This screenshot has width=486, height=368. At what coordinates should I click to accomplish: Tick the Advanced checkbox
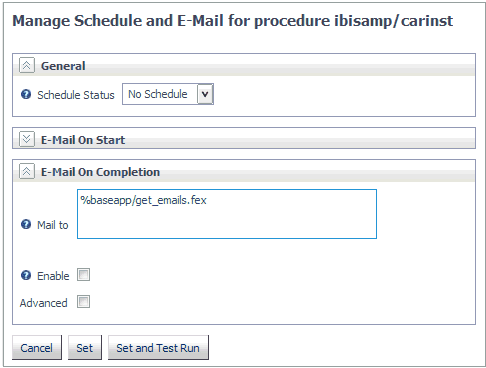[83, 302]
